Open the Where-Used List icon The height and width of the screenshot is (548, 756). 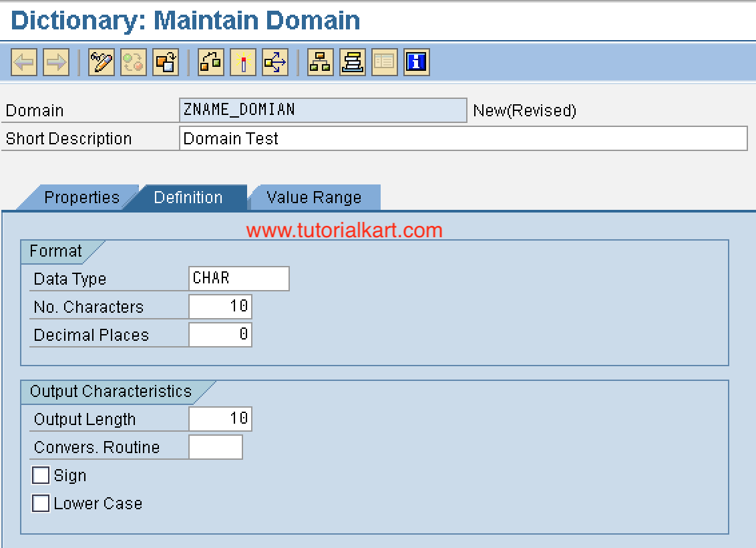[x=275, y=63]
